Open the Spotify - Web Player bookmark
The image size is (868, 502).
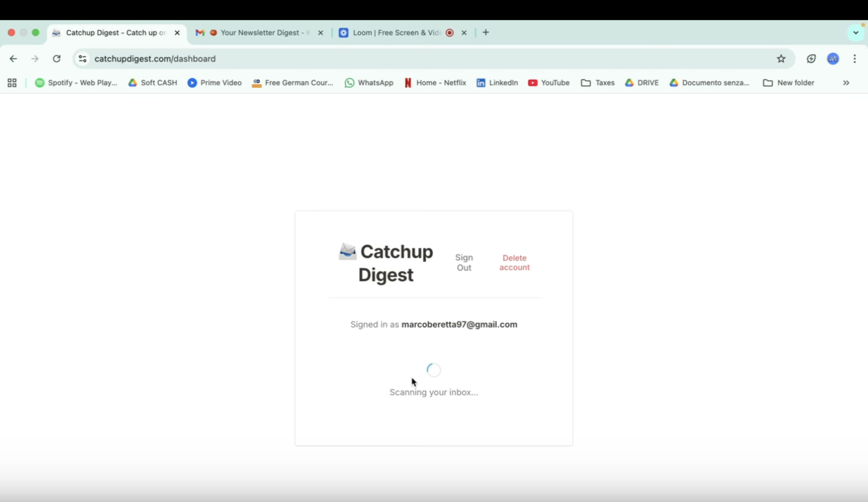tap(76, 83)
